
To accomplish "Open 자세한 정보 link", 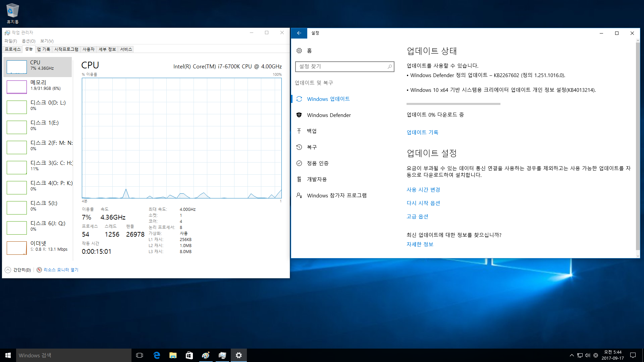I will tap(420, 244).
